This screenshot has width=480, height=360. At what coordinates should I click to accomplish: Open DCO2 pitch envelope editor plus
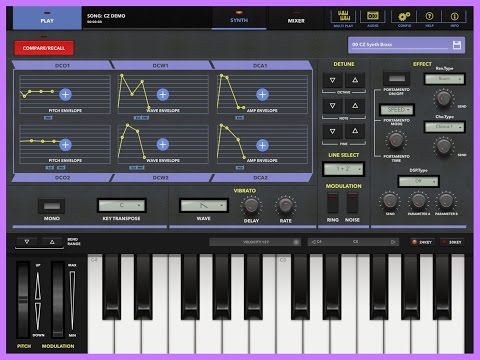[x=65, y=145]
